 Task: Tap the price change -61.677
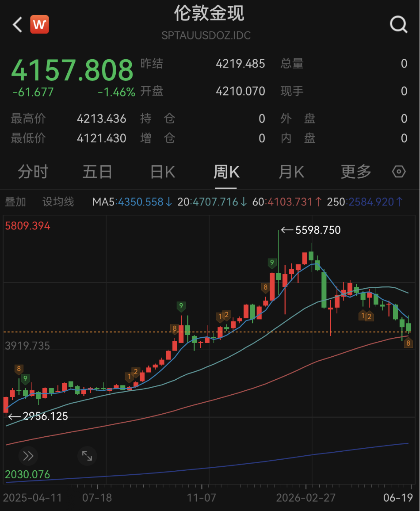click(33, 92)
